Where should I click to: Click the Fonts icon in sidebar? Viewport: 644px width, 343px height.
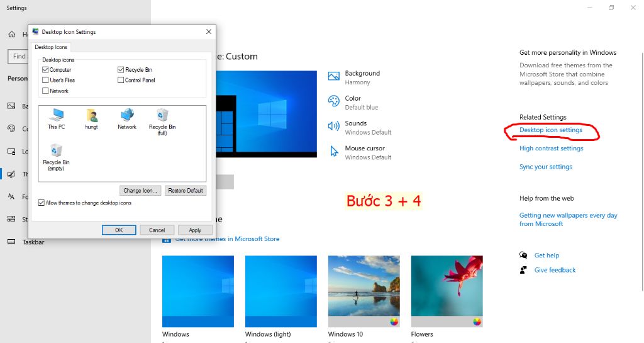click(11, 196)
